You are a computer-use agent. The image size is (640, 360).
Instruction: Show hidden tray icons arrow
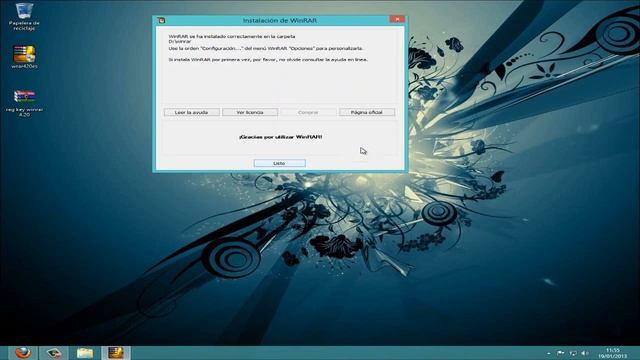point(549,353)
